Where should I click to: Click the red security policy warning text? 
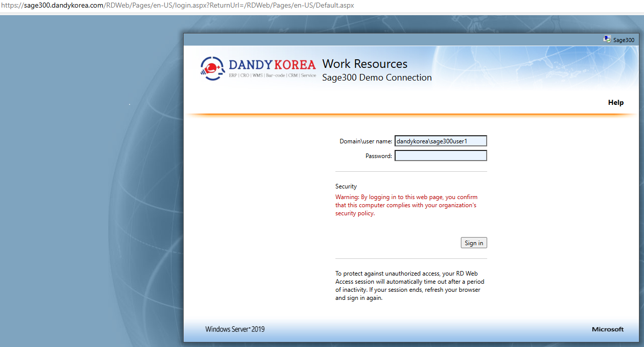point(406,205)
